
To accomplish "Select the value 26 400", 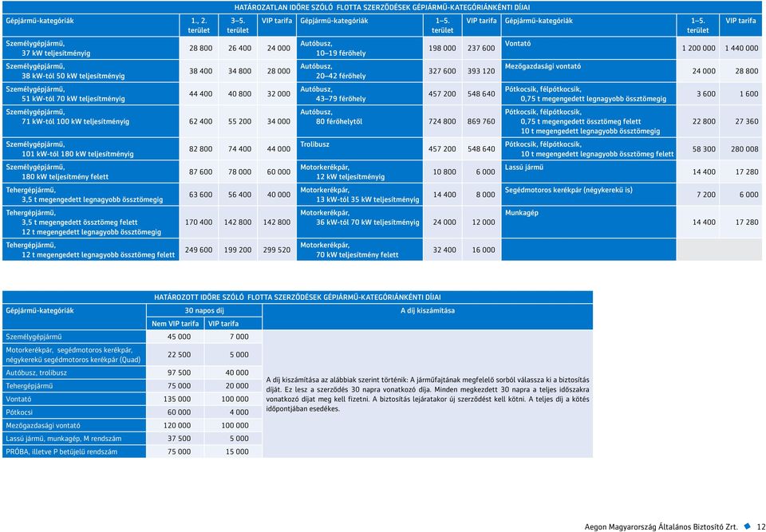I will tap(240, 49).
